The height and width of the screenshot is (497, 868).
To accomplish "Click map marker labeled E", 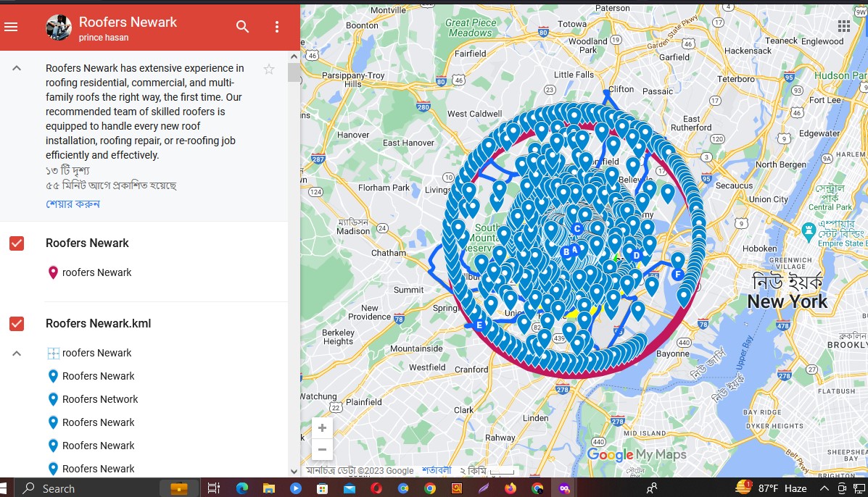I will coord(479,324).
